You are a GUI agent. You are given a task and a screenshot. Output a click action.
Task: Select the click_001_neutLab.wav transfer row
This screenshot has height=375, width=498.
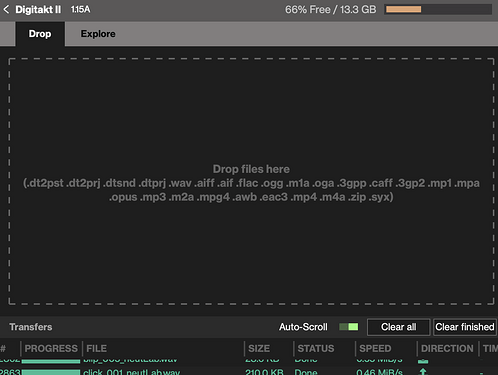click(x=249, y=371)
